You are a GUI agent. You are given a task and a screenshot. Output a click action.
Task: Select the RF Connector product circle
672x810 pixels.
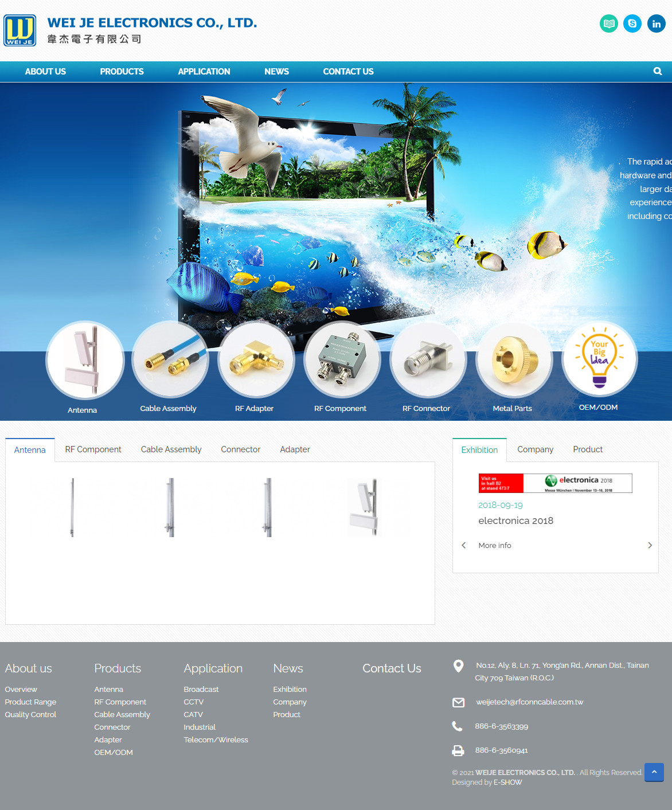click(428, 359)
